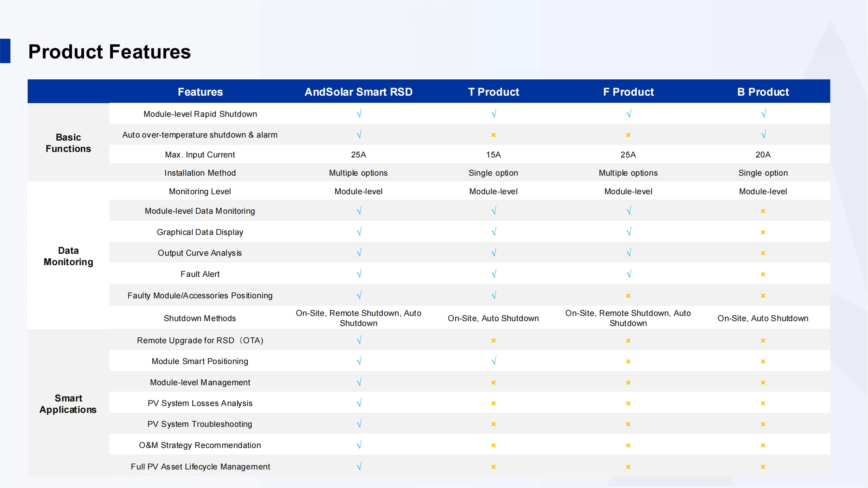Screen dimensions: 868x488
Task: Click T Product checkmark for Module Smart Positioning
Action: 494,361
